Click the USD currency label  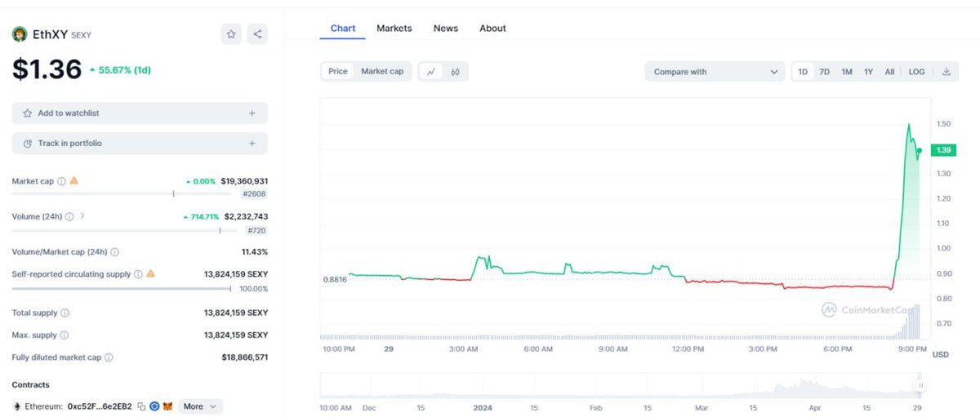941,354
